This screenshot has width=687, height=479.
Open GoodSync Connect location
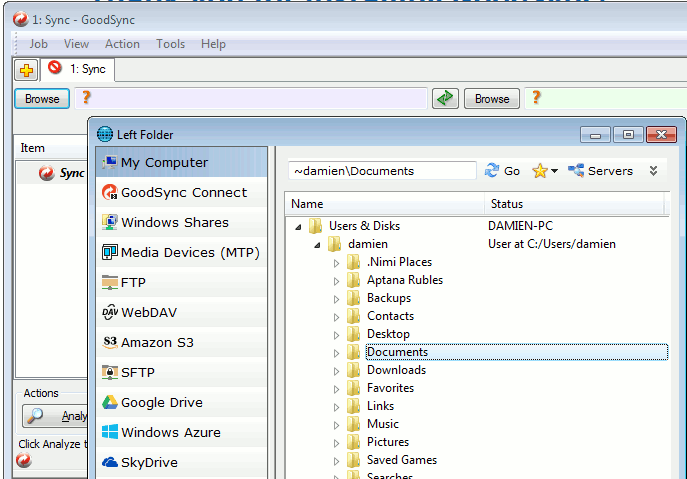tap(181, 192)
